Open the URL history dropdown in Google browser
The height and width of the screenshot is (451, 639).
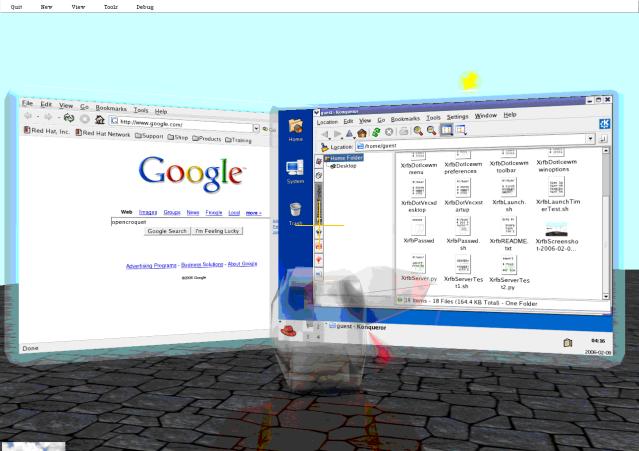coord(256,128)
